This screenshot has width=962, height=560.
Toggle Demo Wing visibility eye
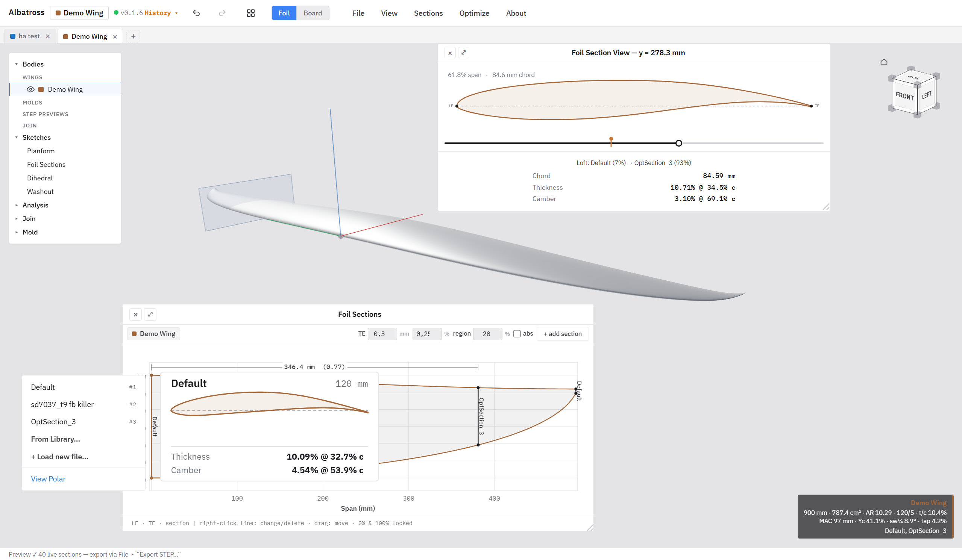pyautogui.click(x=30, y=89)
